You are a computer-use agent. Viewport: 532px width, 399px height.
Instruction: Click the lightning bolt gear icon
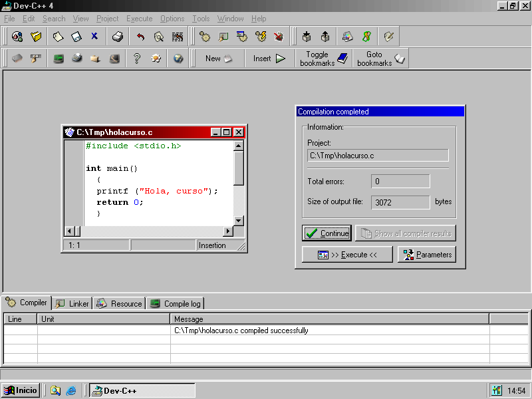pos(261,37)
